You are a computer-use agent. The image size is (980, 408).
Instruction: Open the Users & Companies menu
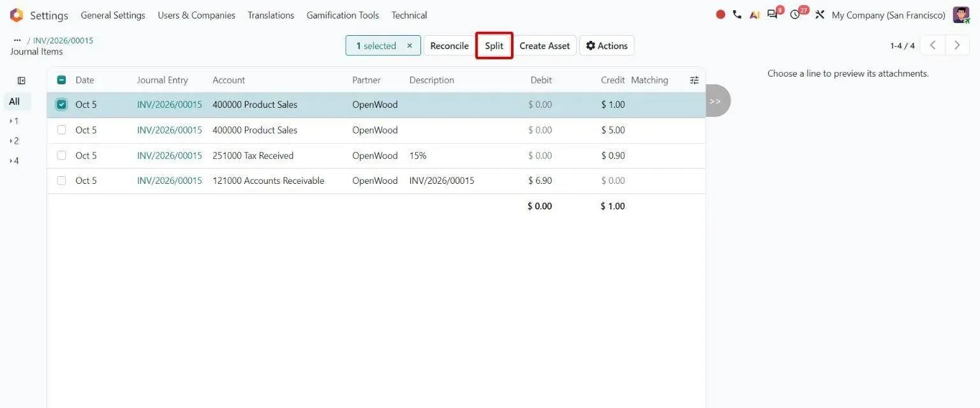197,15
